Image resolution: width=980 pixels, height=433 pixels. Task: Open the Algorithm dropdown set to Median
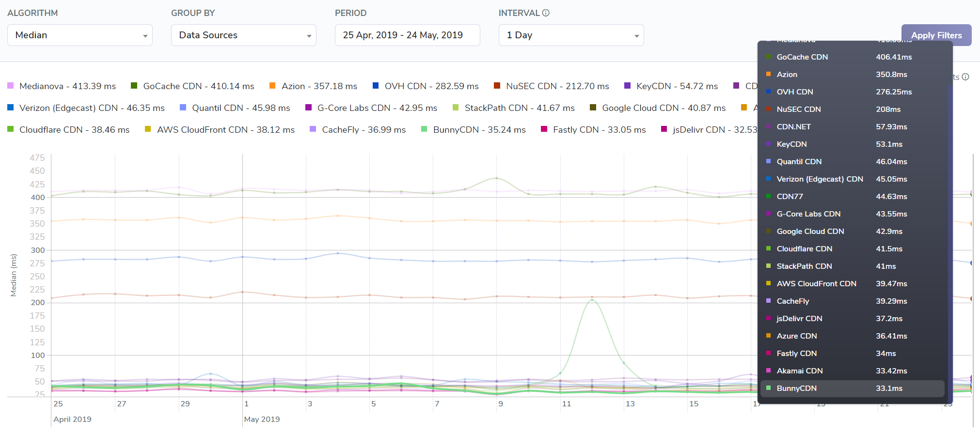point(80,35)
